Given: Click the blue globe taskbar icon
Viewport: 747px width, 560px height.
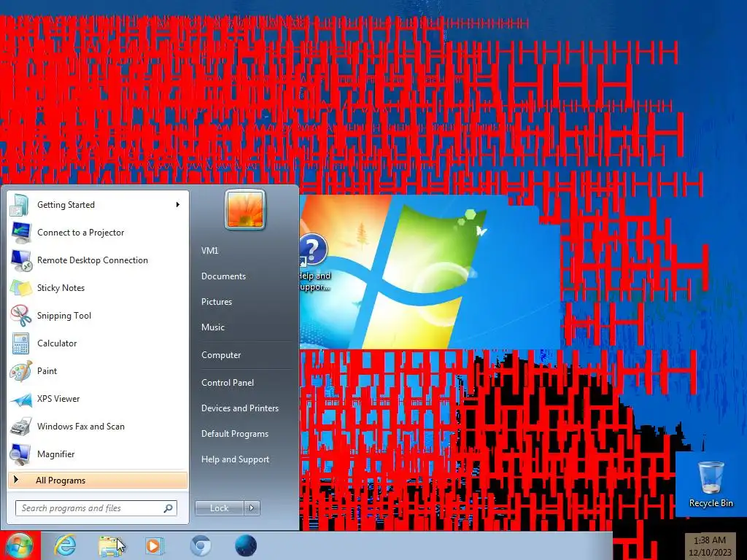Looking at the screenshot, I should 246,545.
